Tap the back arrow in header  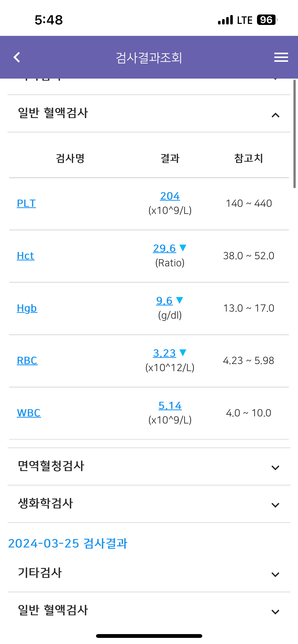coord(17,57)
